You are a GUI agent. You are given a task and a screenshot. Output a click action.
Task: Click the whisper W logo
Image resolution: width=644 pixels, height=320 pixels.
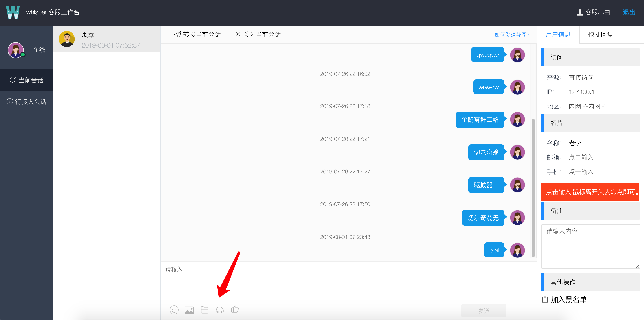tap(13, 12)
